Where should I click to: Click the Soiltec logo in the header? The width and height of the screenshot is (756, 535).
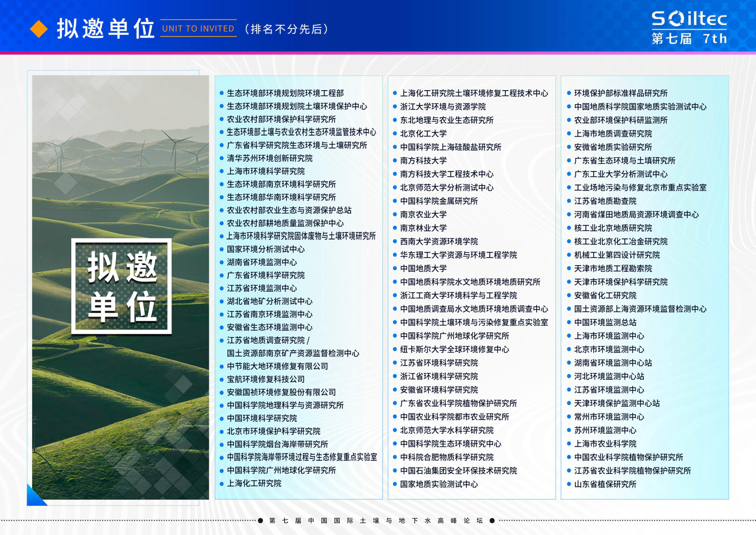click(689, 18)
